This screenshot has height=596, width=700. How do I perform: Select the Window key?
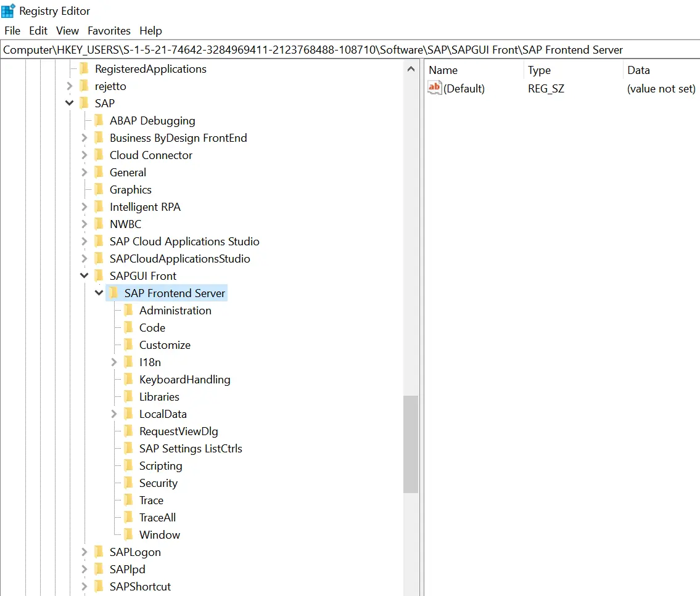click(x=159, y=534)
